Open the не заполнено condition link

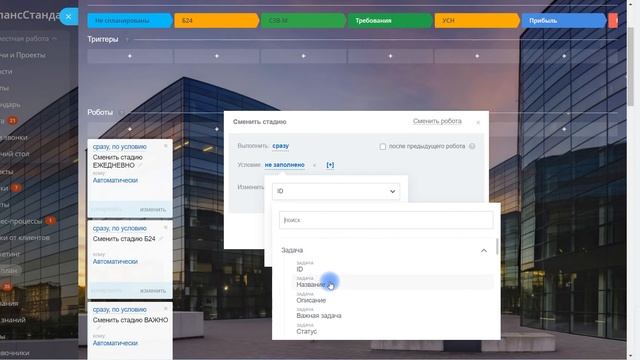(x=284, y=165)
